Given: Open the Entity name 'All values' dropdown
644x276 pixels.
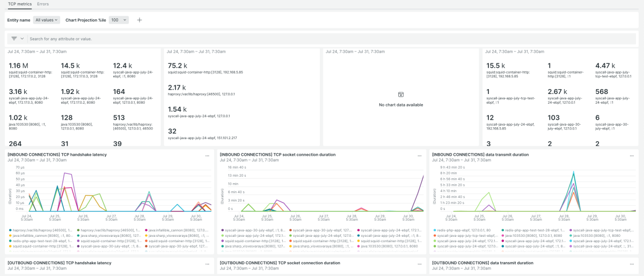Looking at the screenshot, I should coord(46,20).
